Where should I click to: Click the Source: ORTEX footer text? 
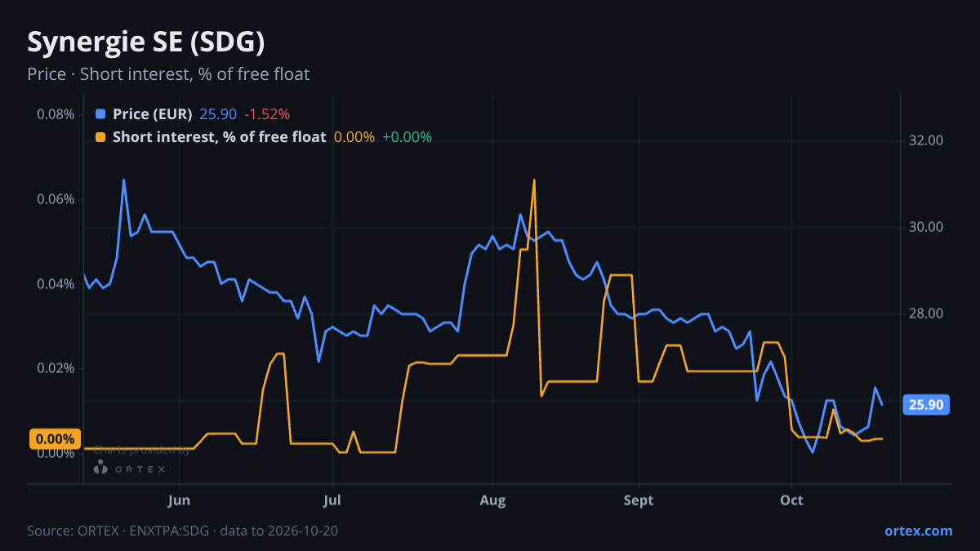[x=182, y=531]
